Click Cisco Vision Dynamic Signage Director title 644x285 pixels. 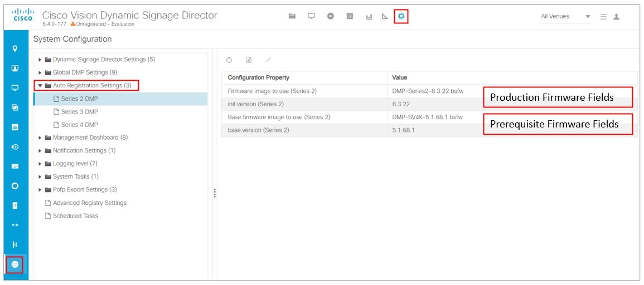click(130, 16)
